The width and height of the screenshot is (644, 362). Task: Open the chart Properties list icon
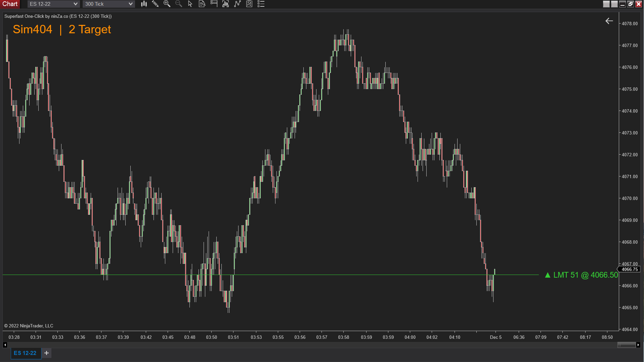point(261,4)
